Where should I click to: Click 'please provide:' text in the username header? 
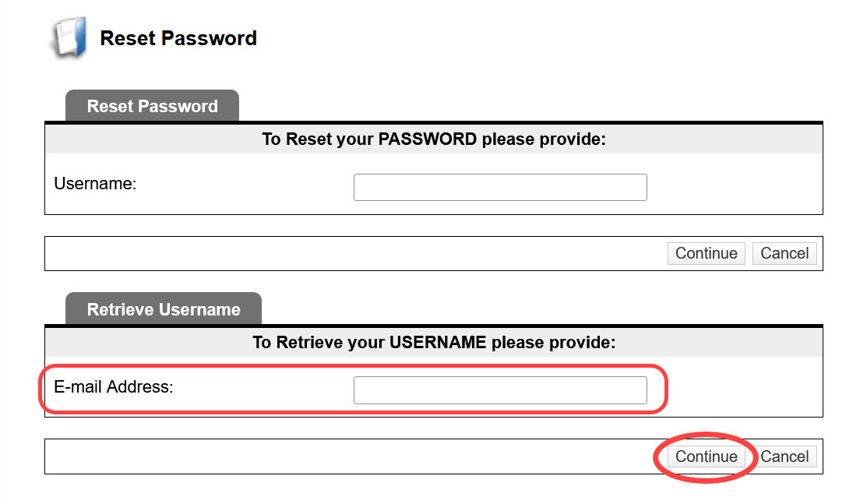tap(554, 342)
